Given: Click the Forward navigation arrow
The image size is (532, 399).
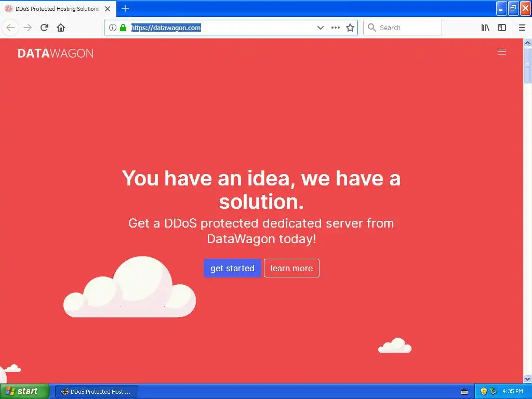Looking at the screenshot, I should pos(28,28).
